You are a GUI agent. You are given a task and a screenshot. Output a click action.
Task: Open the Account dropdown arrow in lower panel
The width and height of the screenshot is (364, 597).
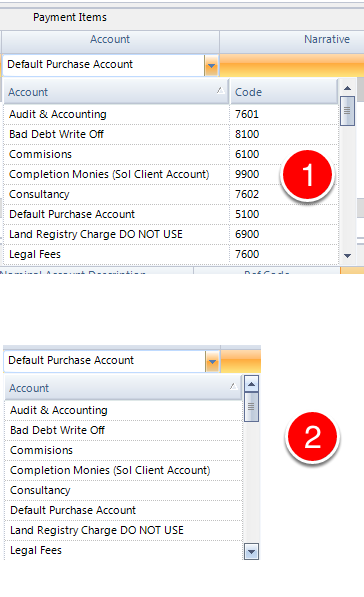pos(212,361)
